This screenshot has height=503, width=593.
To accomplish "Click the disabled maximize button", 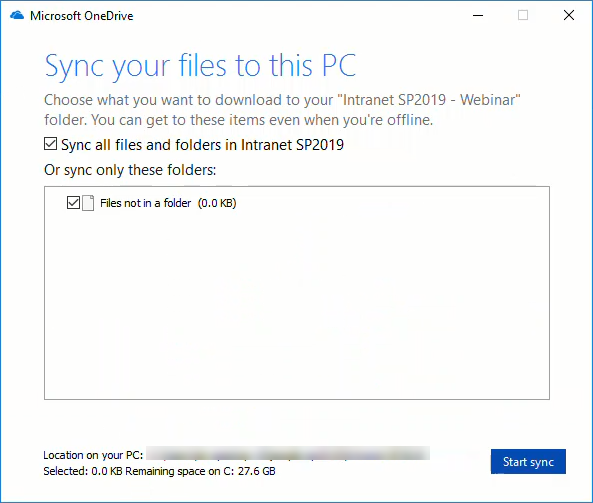I will coord(523,16).
